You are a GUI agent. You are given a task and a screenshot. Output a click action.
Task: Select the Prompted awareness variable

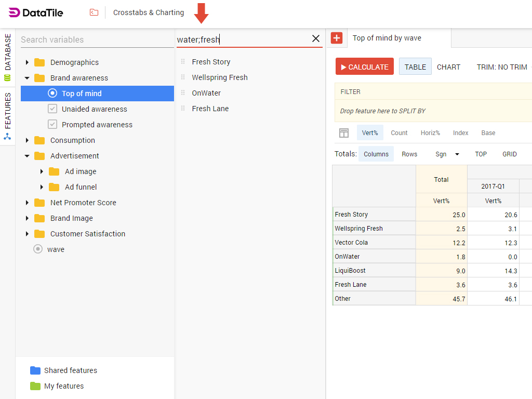(x=97, y=125)
